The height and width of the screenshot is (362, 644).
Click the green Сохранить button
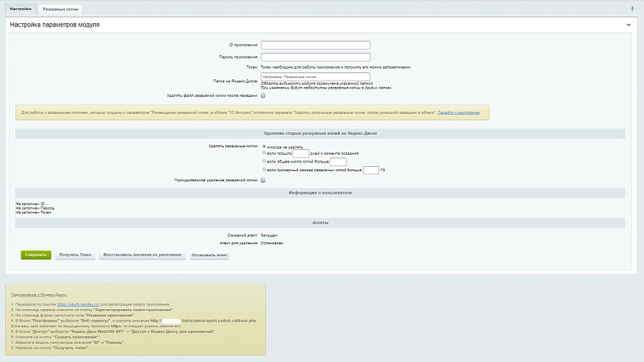coord(36,255)
